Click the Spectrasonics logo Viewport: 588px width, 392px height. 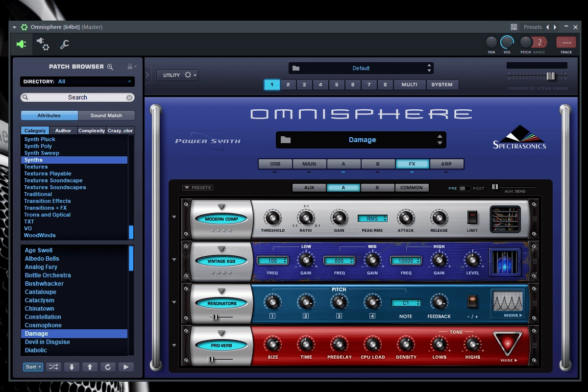click(519, 137)
